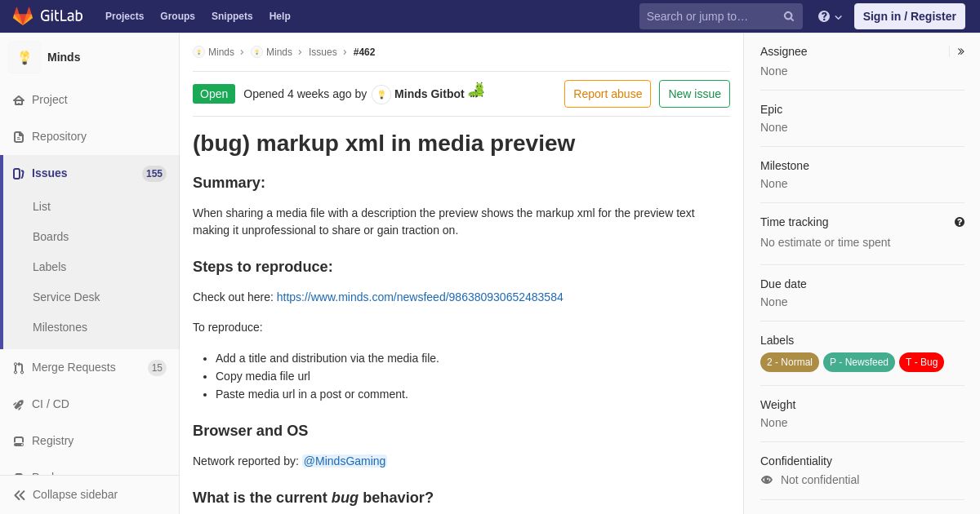Click first Minds breadcrumb avatar icon
The width and height of the screenshot is (980, 514).
(x=198, y=52)
